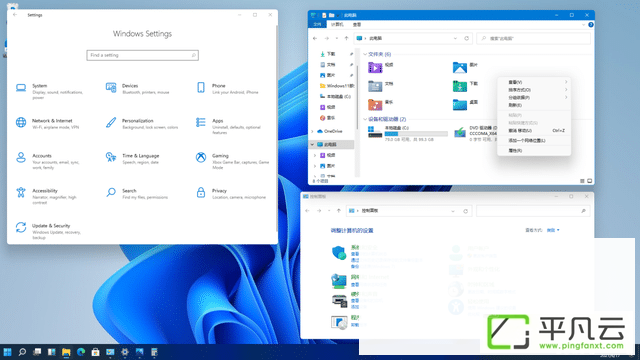Open the Pictures folder in the File Explorer content pane
This screenshot has height=360, width=640.
pos(460,67)
